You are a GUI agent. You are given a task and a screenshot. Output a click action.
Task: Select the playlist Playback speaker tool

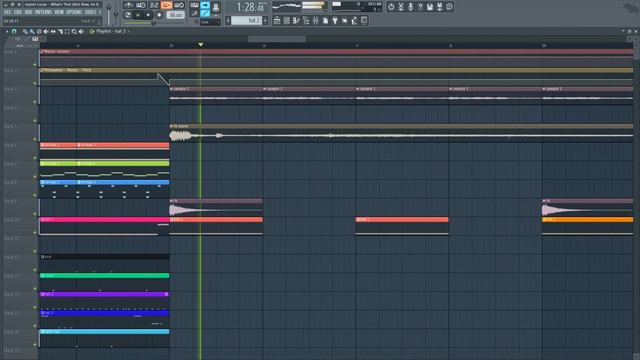pyautogui.click(x=81, y=31)
